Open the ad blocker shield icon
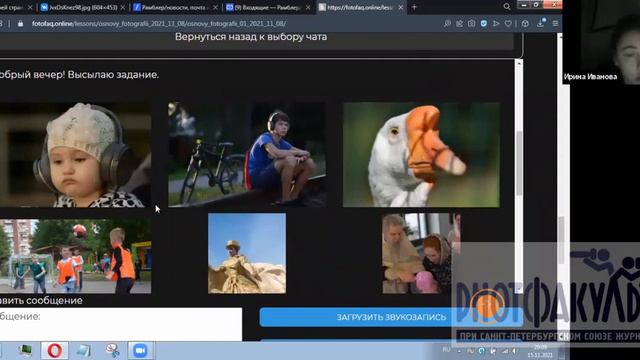This screenshot has width=640, height=360. click(484, 24)
